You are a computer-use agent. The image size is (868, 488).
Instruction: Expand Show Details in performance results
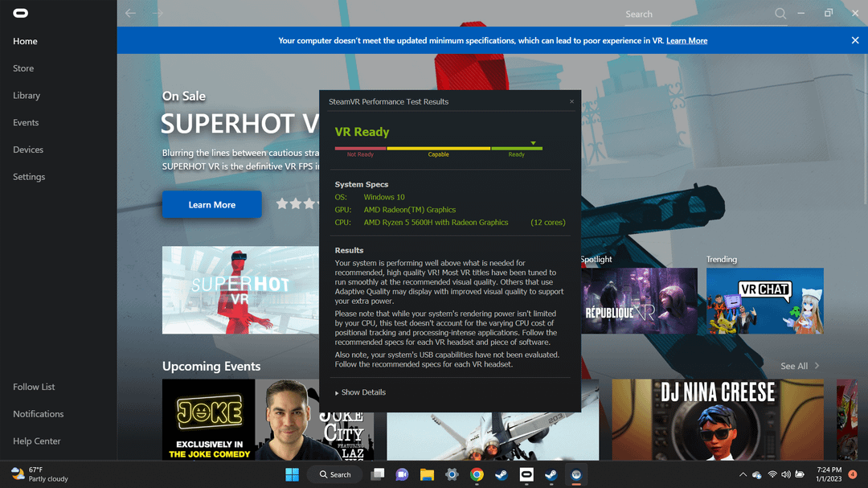(x=361, y=392)
